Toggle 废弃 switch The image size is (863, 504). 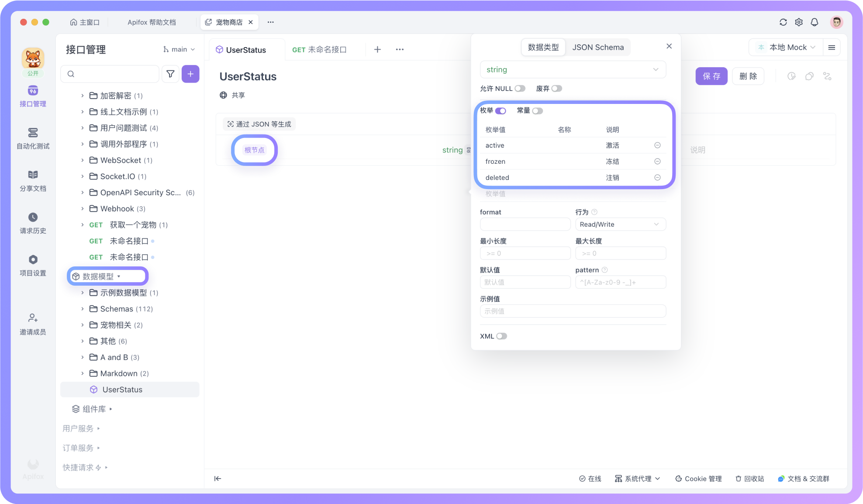click(556, 89)
